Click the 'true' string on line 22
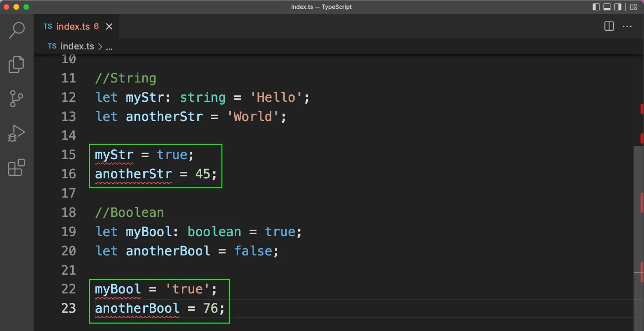The image size is (644, 331). (x=187, y=289)
